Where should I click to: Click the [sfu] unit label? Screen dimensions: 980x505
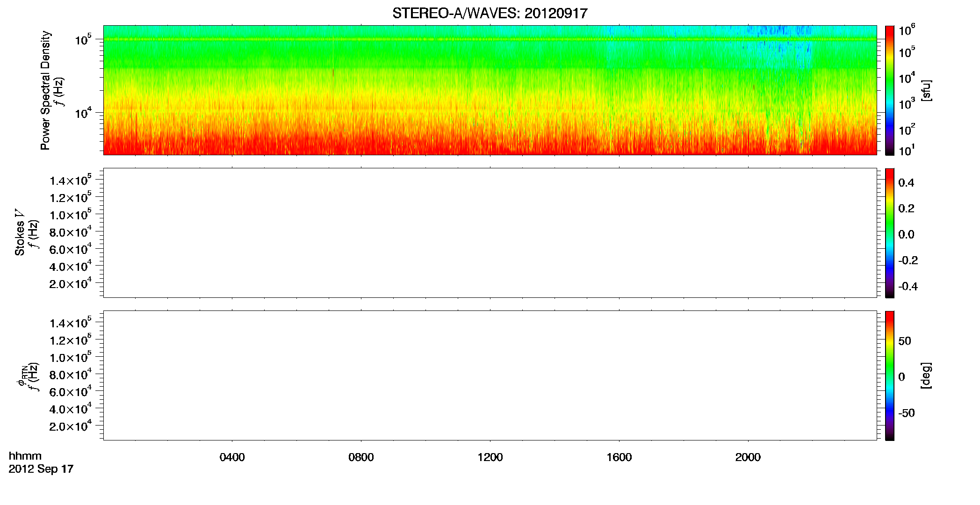pyautogui.click(x=926, y=90)
